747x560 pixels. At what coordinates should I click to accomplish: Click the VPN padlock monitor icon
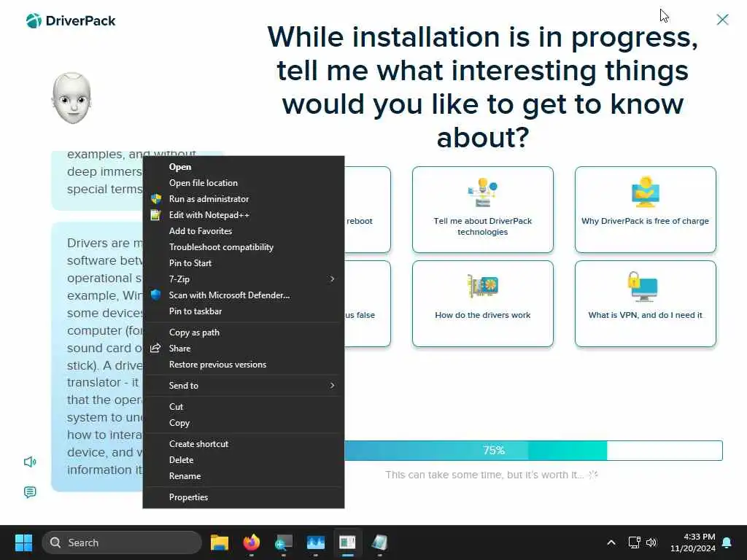(x=643, y=286)
